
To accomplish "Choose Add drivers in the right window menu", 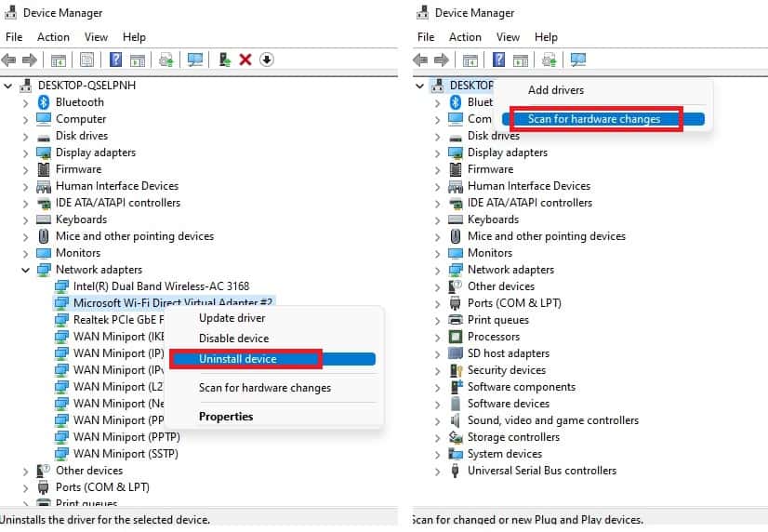I will coord(556,90).
